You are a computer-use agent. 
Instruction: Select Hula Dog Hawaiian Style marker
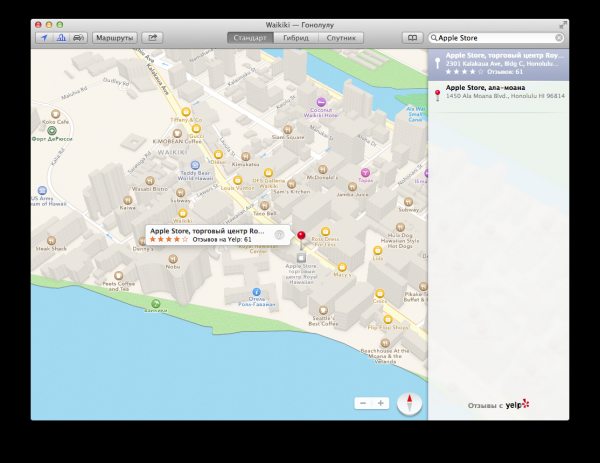400,227
